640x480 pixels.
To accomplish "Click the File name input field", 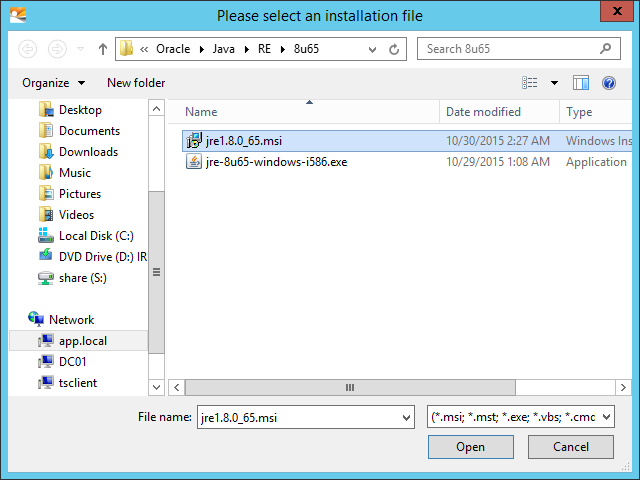I will click(x=300, y=417).
